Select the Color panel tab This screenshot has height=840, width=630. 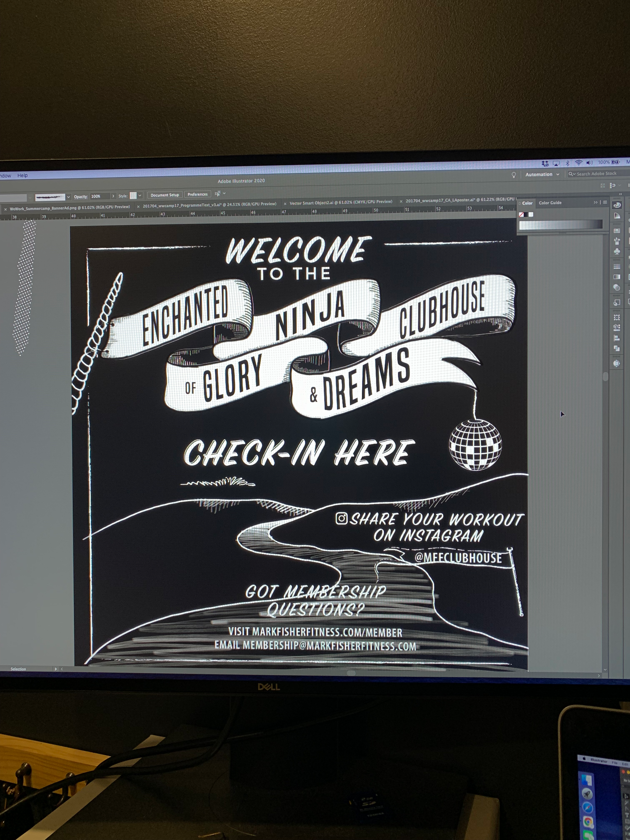(527, 203)
